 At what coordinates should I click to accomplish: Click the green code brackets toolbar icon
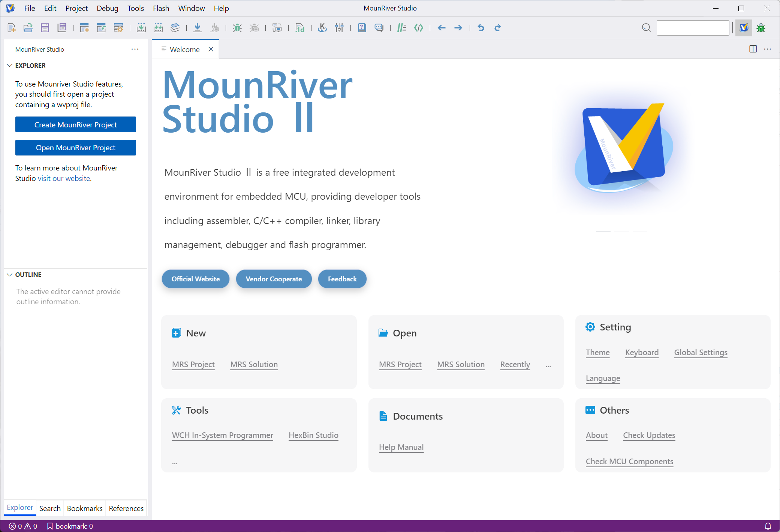pyautogui.click(x=419, y=28)
